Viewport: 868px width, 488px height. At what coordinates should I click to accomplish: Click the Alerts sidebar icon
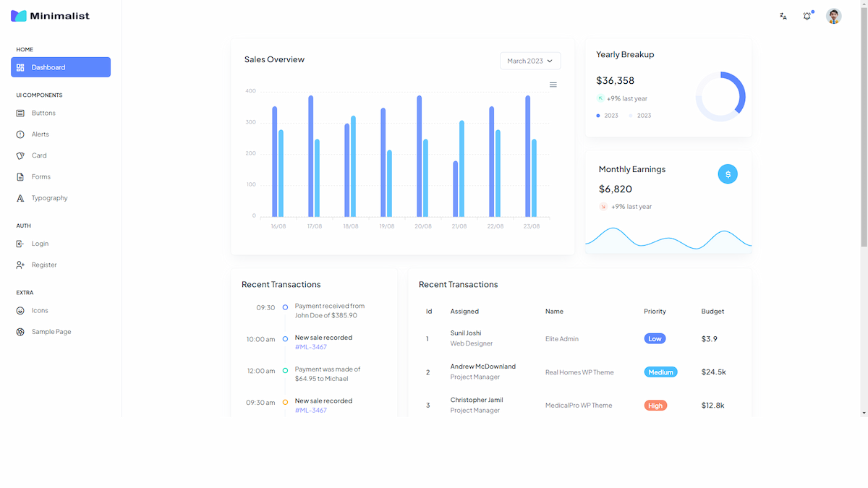[20, 134]
